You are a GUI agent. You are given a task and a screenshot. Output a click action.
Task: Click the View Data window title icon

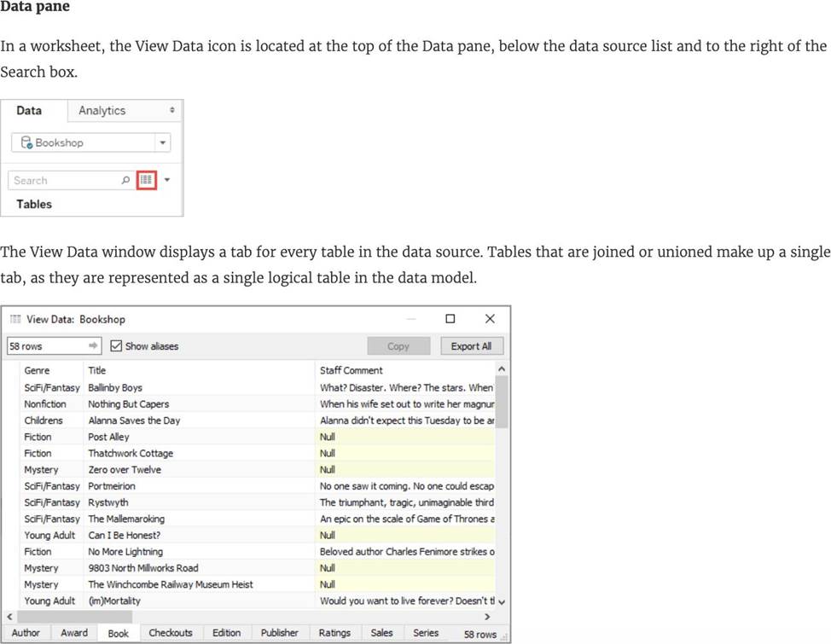point(15,319)
